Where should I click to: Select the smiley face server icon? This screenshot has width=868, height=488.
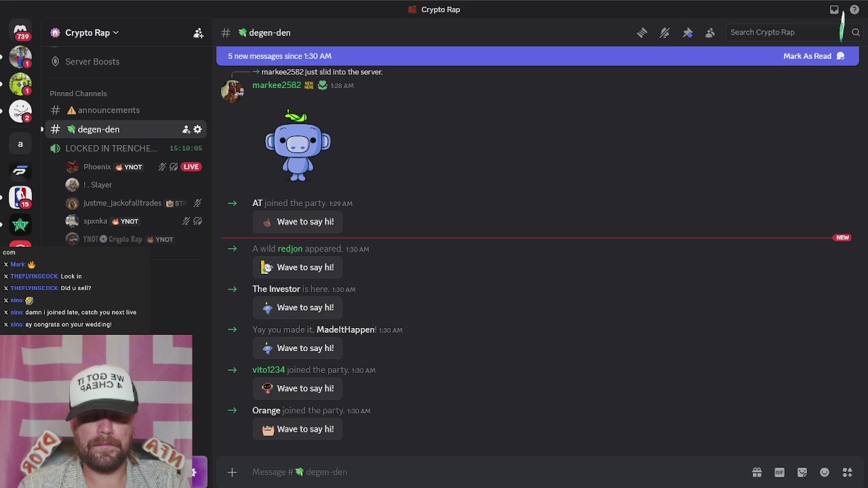[20, 111]
